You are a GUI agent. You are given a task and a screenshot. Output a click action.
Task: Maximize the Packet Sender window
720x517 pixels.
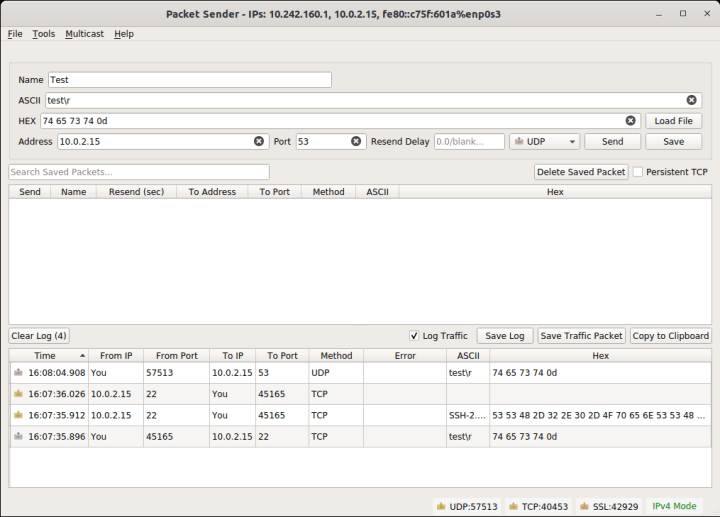683,14
